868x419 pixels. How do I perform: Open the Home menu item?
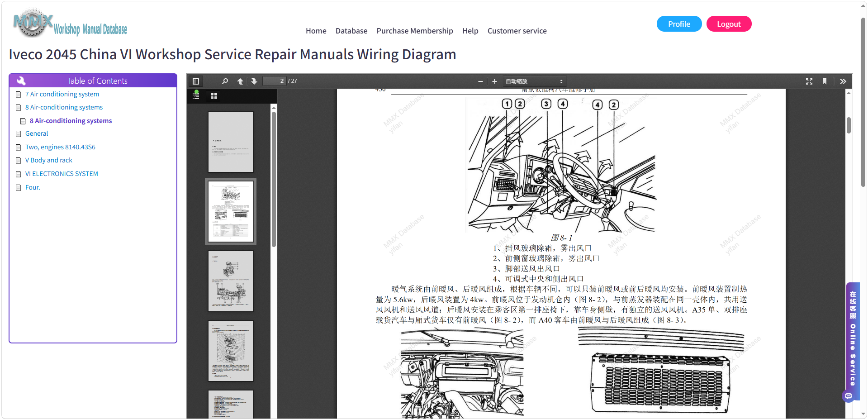(316, 31)
